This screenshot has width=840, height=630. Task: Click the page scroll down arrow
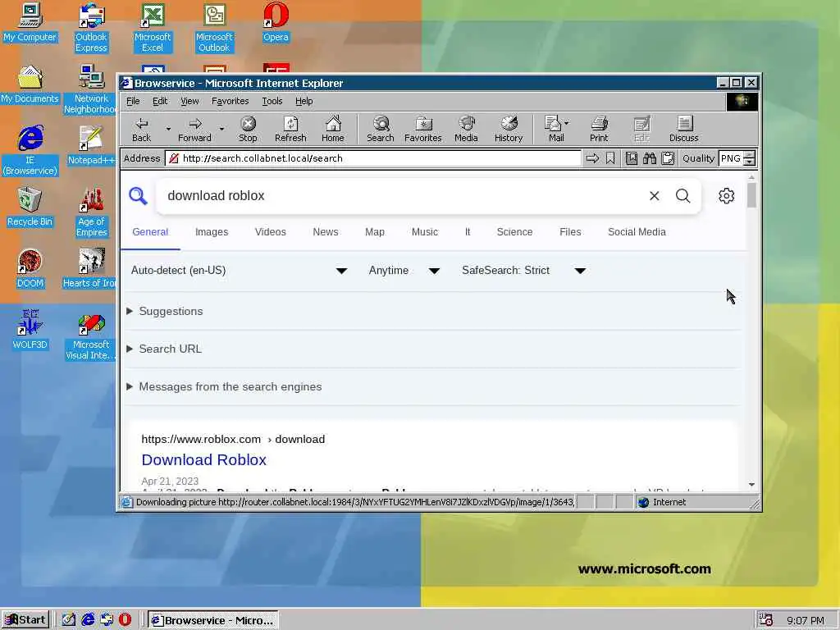pos(751,484)
